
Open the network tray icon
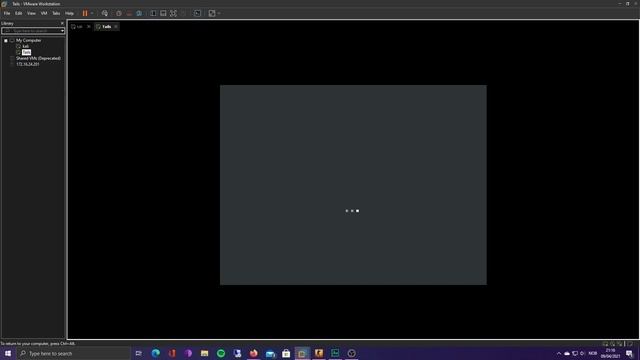[575, 353]
